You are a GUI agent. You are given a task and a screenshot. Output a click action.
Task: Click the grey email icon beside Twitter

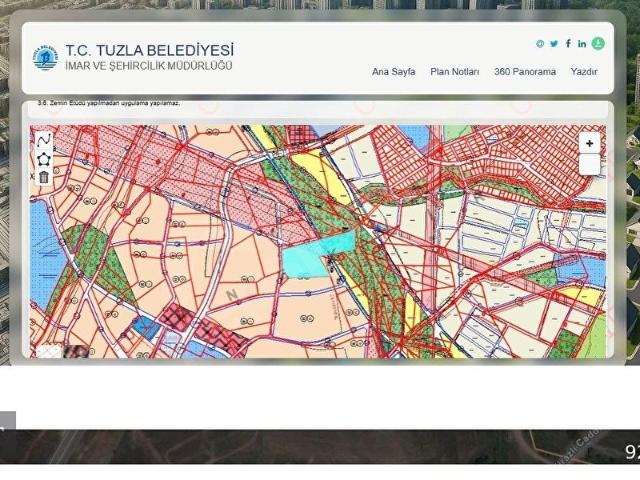(540, 44)
